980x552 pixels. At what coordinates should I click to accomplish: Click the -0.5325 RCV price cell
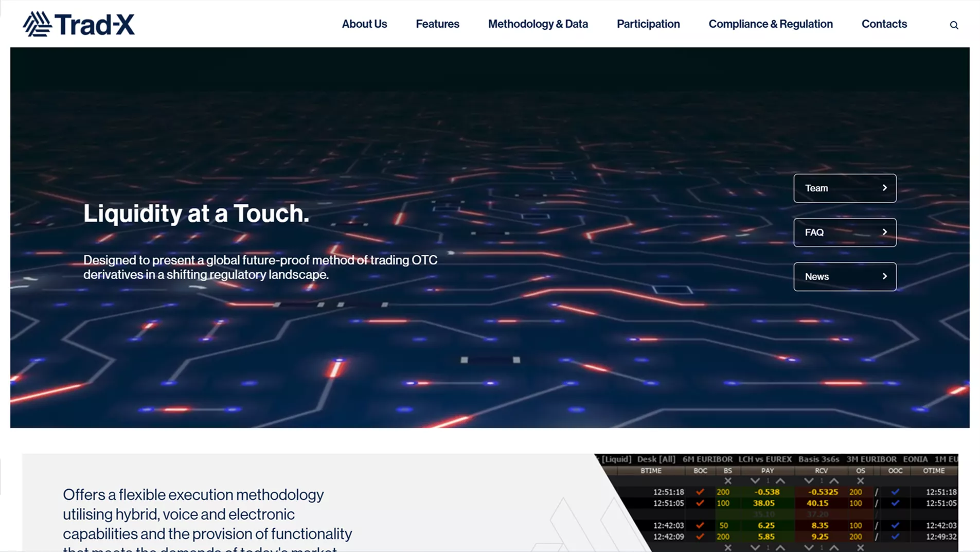[x=823, y=492]
